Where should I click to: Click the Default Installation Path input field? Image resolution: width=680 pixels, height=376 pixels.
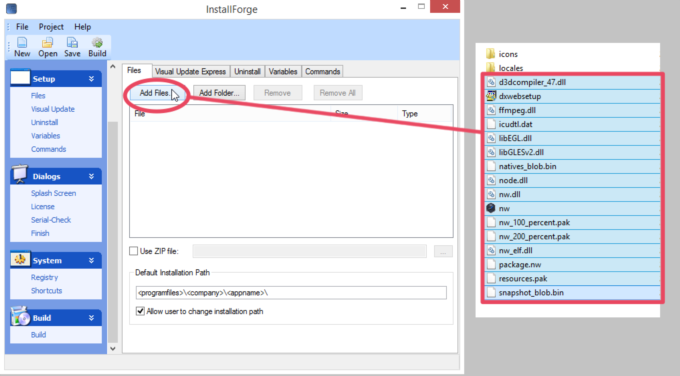click(291, 293)
